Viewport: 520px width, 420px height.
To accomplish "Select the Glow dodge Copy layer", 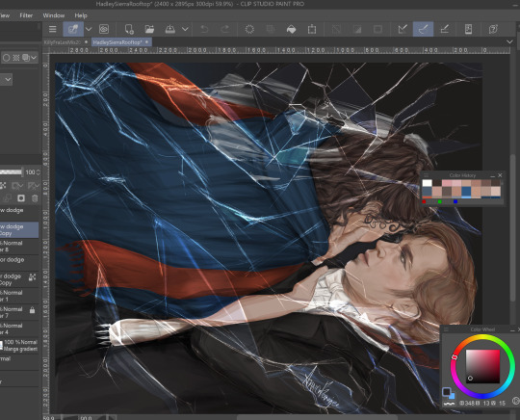I will (19, 229).
